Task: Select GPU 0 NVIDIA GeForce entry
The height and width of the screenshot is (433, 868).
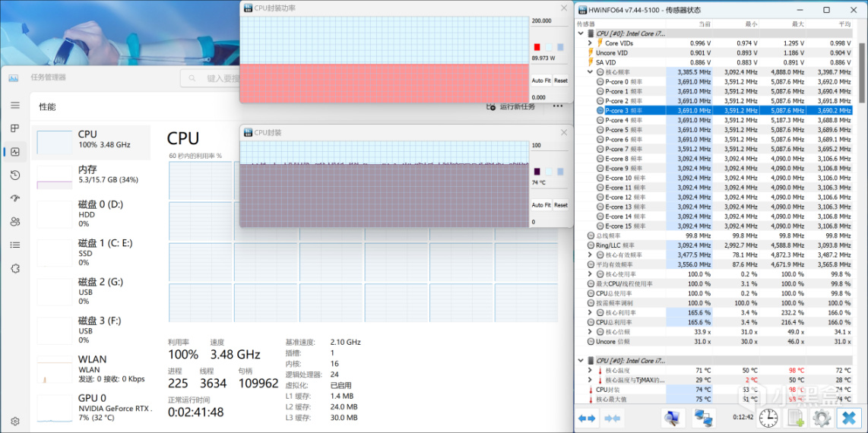Action: (90, 408)
